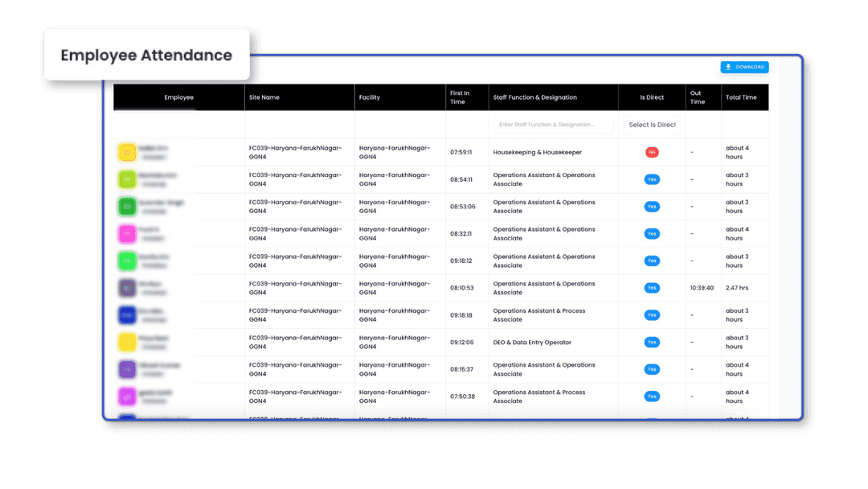Sort by the First In Time column header
Screen dimensions: 868x489
click(x=459, y=97)
